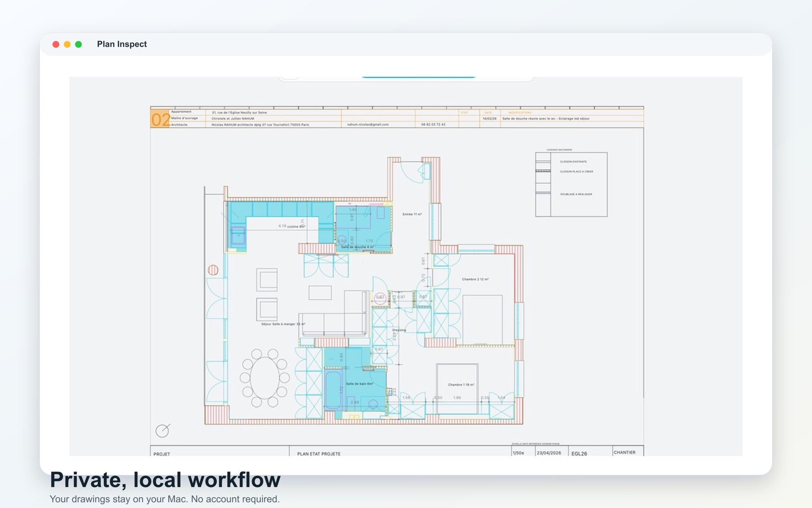Click the 'Private, local workflow' headline

click(165, 480)
